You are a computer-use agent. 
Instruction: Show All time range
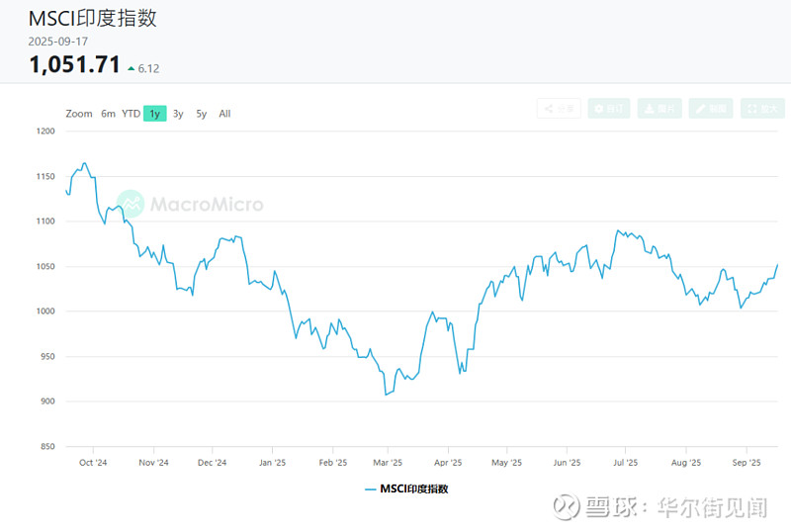tap(224, 114)
